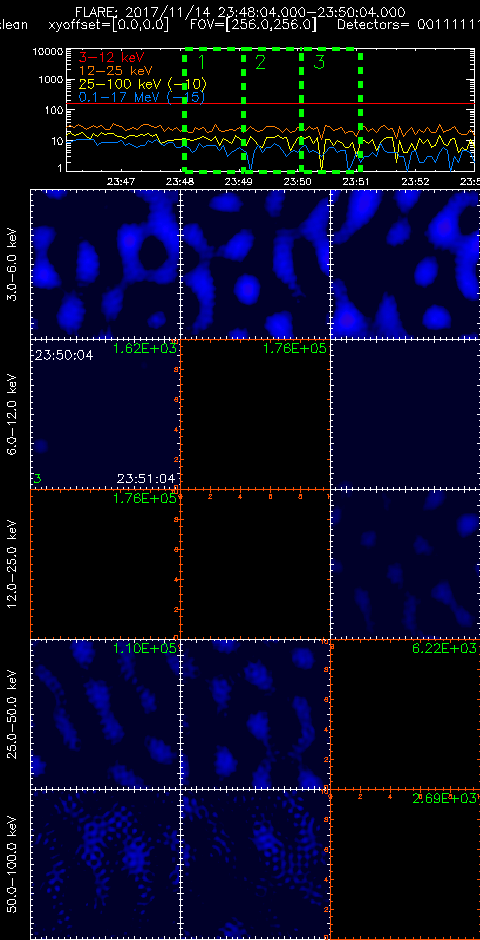Click the 2.69E+03 value label
Image resolution: width=480 pixels, height=940 pixels.
[x=445, y=799]
